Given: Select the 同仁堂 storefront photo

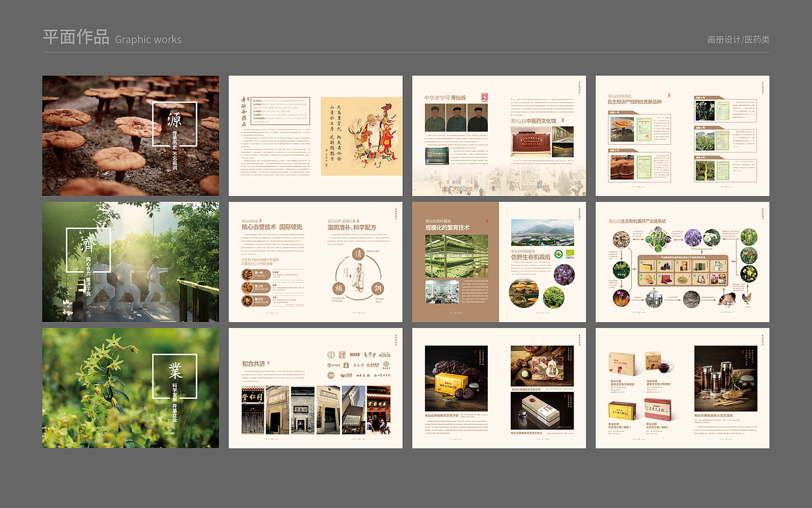Looking at the screenshot, I should 252,410.
